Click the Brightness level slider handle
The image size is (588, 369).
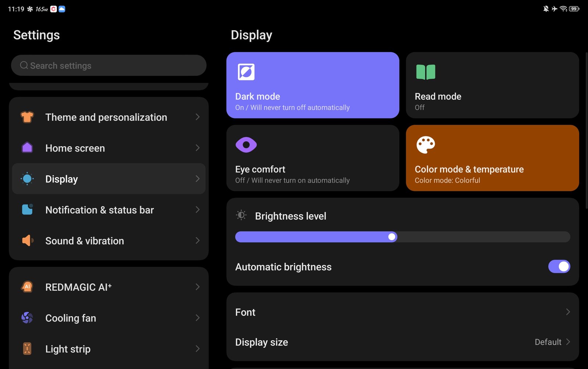click(x=392, y=237)
